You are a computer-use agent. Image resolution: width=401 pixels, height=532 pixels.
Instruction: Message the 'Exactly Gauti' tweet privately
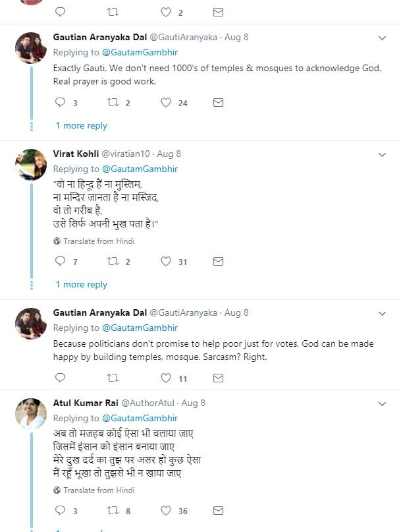[218, 103]
